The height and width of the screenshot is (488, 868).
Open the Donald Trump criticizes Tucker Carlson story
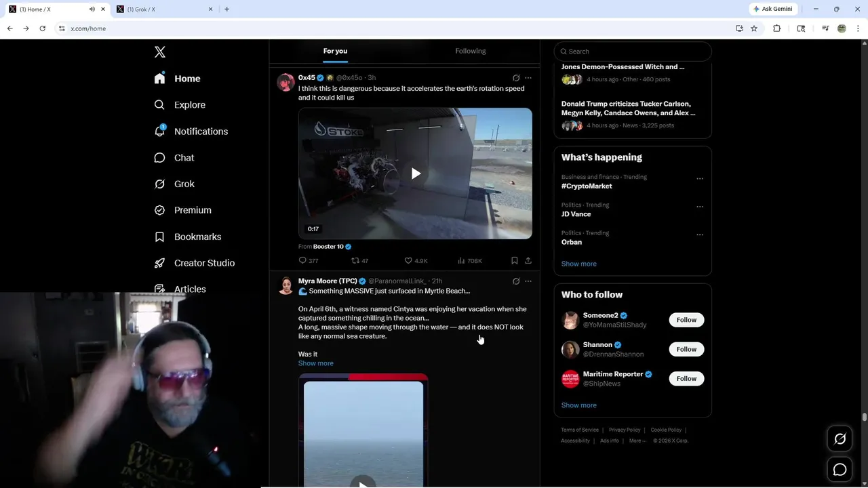[628, 108]
